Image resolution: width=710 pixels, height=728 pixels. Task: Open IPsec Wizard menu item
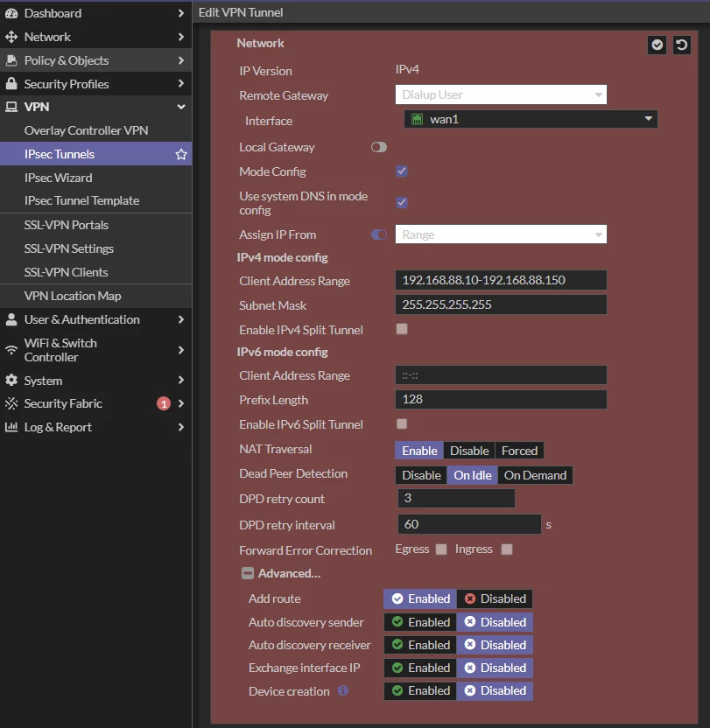point(58,178)
